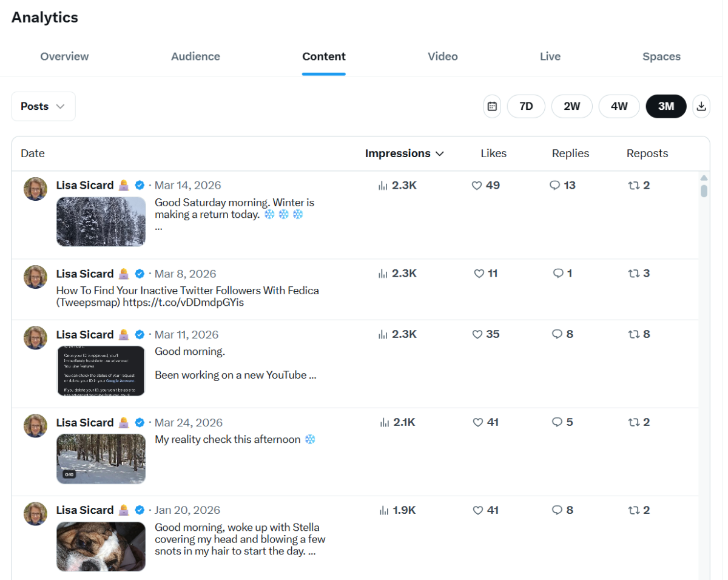
Task: Open the Video analytics tab
Action: 442,56
